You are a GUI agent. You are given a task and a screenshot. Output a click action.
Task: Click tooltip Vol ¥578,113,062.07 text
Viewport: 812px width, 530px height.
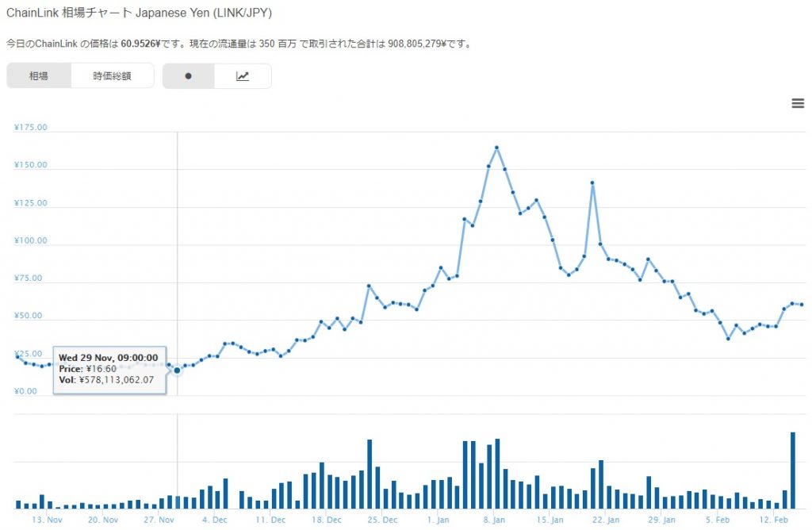tap(106, 380)
